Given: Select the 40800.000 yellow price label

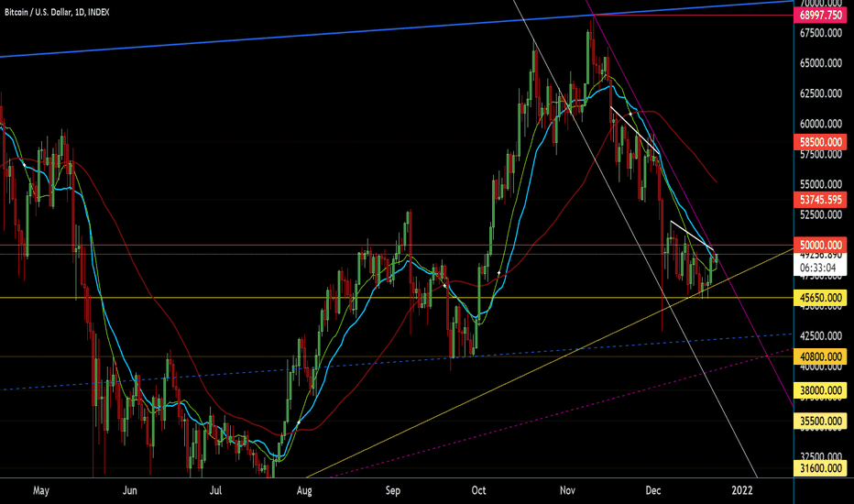Looking at the screenshot, I should (x=821, y=356).
